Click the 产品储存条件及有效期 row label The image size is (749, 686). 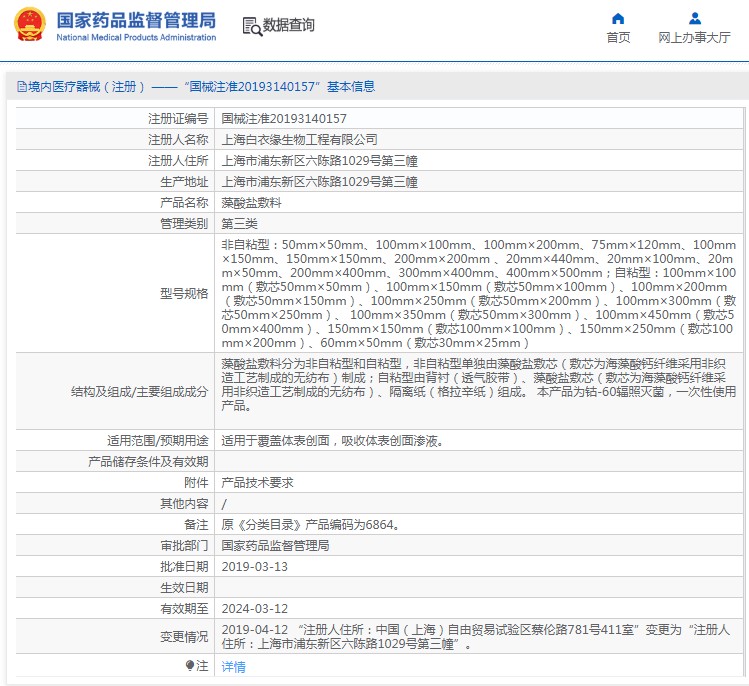click(x=148, y=461)
